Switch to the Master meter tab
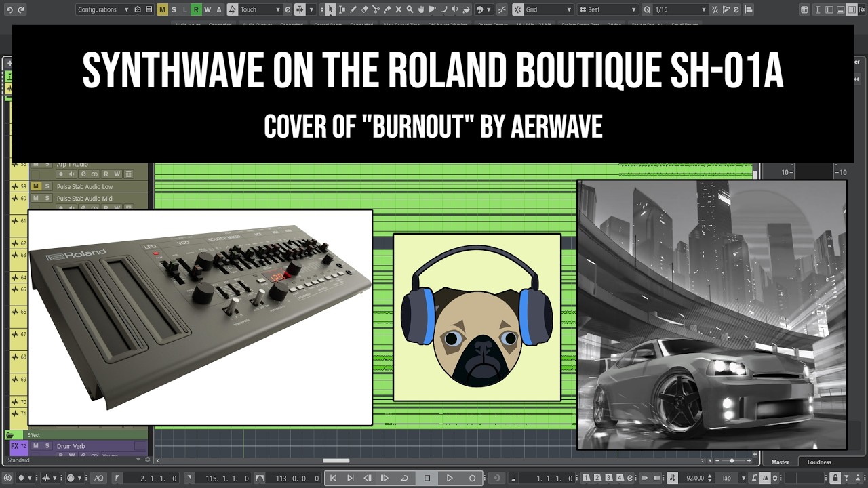Screen dimensions: 868x488 point(781,462)
